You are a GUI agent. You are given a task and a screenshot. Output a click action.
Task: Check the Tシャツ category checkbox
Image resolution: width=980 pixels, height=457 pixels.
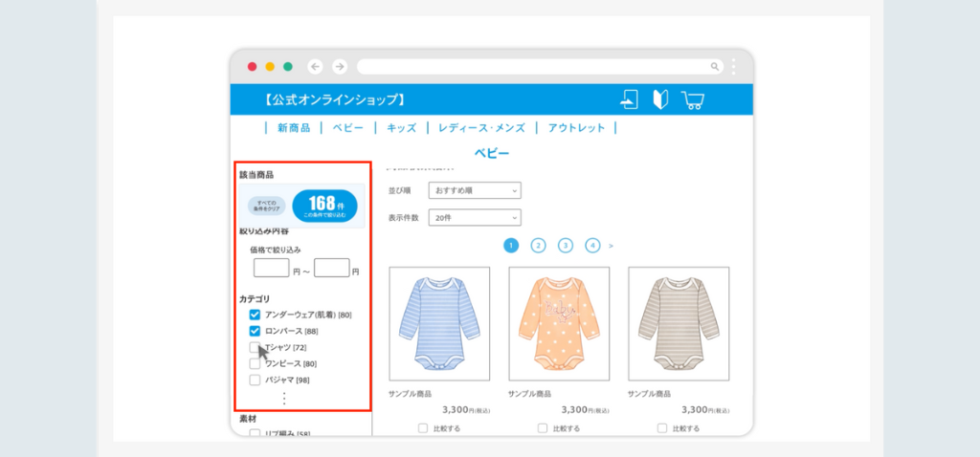coord(255,347)
